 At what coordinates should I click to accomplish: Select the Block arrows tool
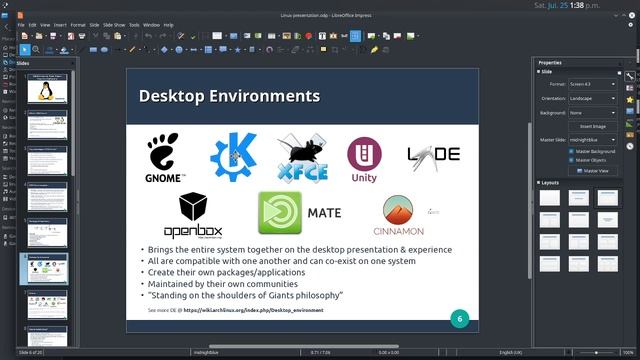tap(193, 50)
